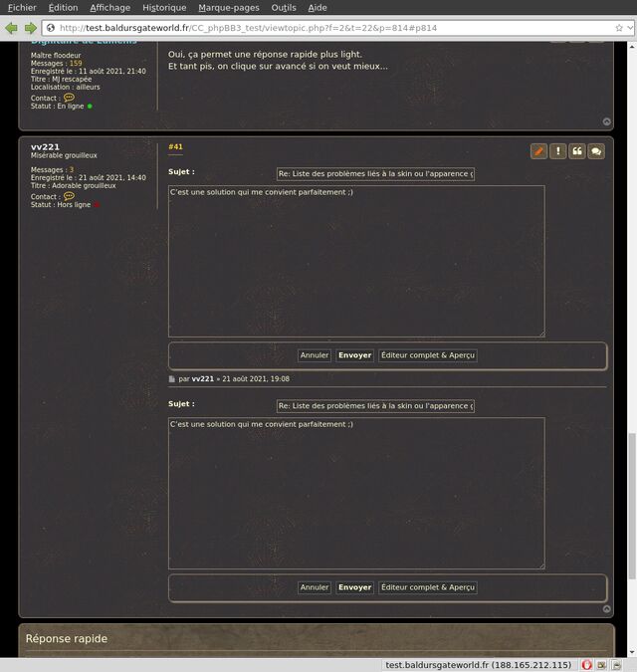Click the post number #41 link
This screenshot has height=672, width=637.
(175, 147)
